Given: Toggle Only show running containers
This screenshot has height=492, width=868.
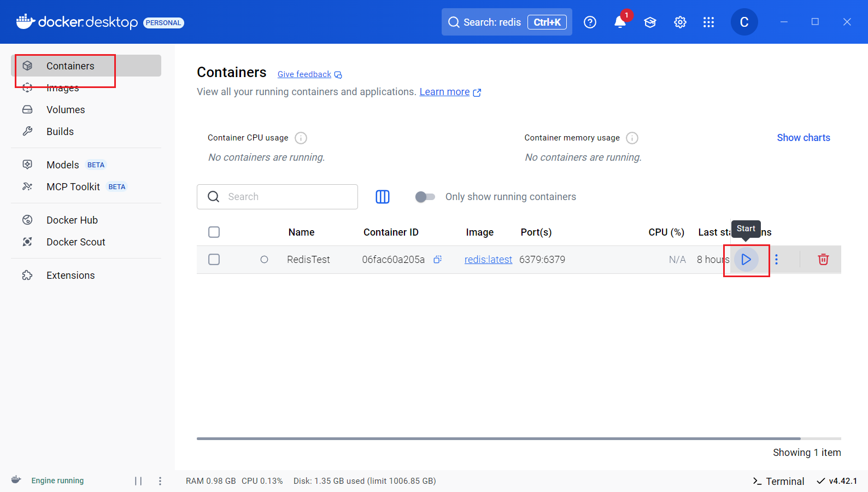Looking at the screenshot, I should (x=425, y=197).
